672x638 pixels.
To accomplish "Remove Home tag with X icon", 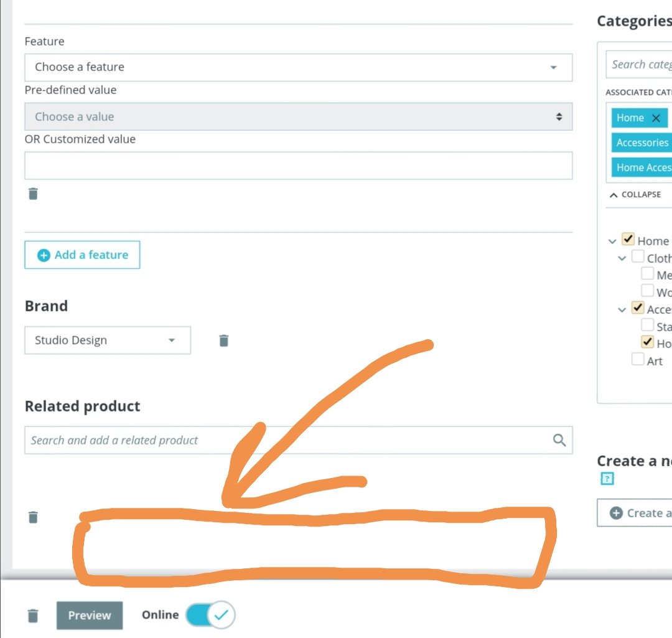I will [x=656, y=118].
